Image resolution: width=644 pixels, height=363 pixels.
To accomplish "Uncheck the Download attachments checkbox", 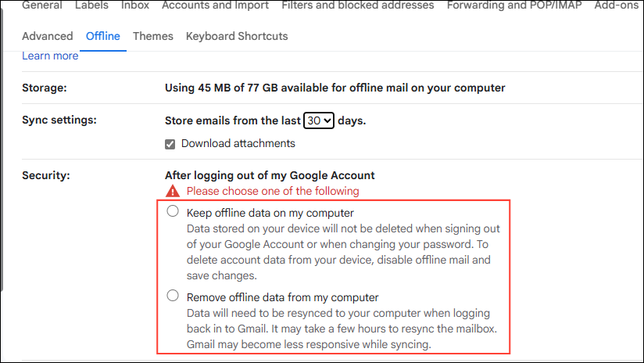I will pos(170,144).
